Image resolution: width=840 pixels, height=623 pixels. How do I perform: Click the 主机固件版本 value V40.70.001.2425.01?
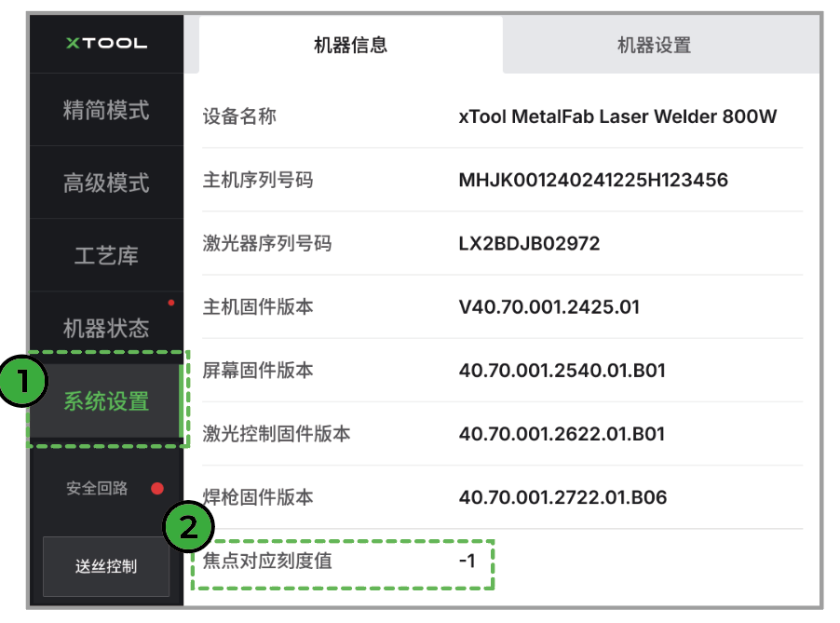click(549, 306)
